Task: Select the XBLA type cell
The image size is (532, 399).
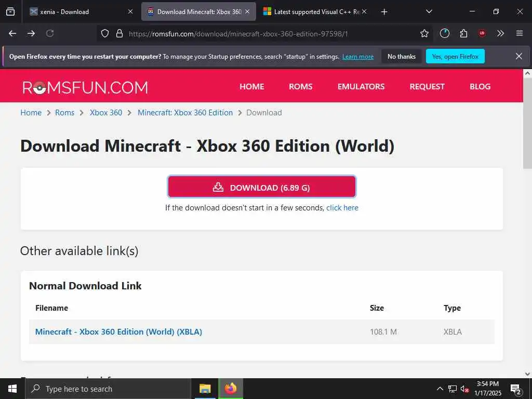Action: pyautogui.click(x=453, y=332)
